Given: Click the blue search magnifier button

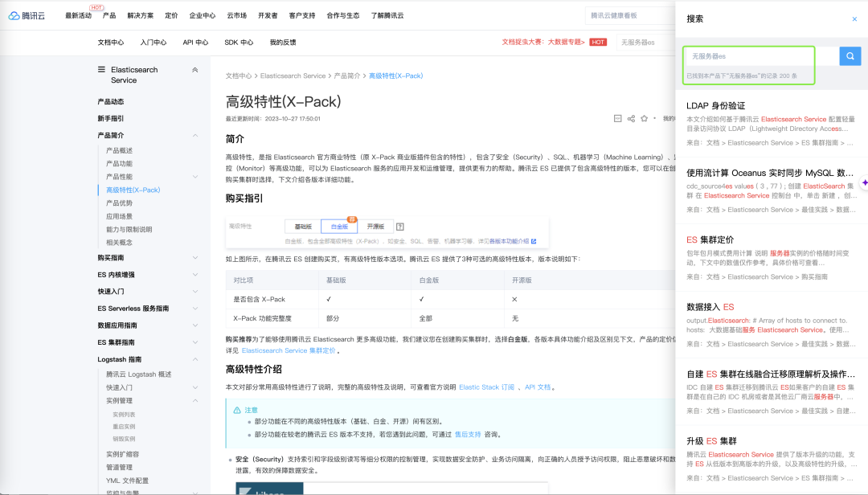Looking at the screenshot, I should (x=850, y=56).
